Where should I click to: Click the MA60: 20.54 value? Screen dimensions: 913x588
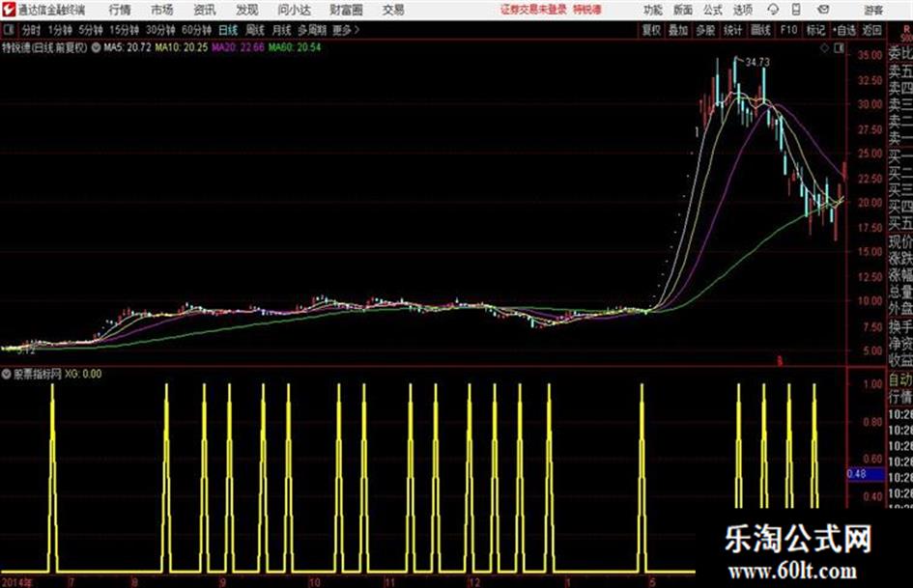point(295,47)
